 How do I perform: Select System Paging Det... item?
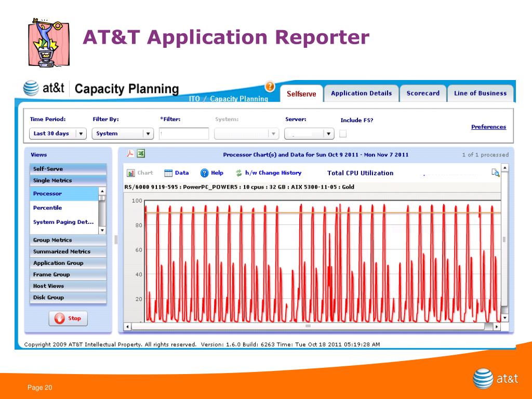(64, 222)
